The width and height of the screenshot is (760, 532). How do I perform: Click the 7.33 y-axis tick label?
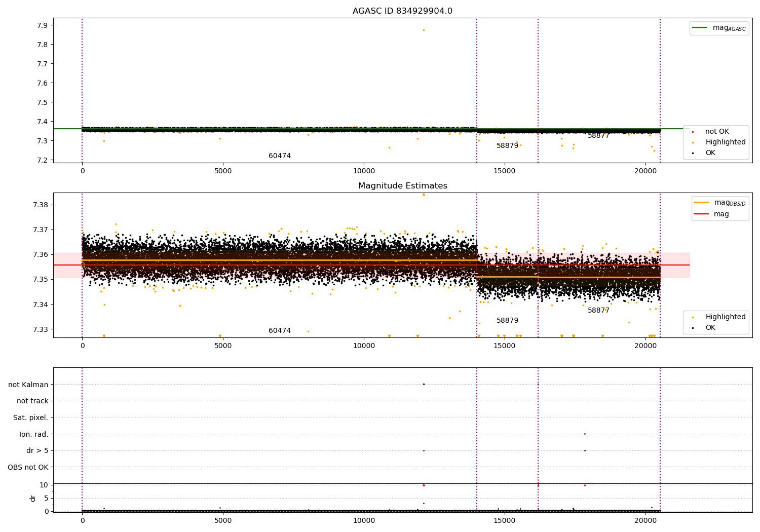pos(41,329)
